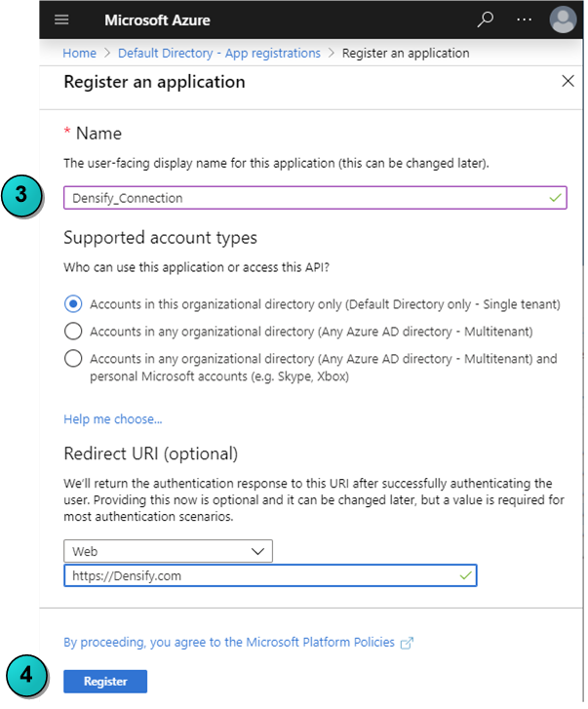Click the Register button
The image size is (588, 709).
click(x=105, y=681)
